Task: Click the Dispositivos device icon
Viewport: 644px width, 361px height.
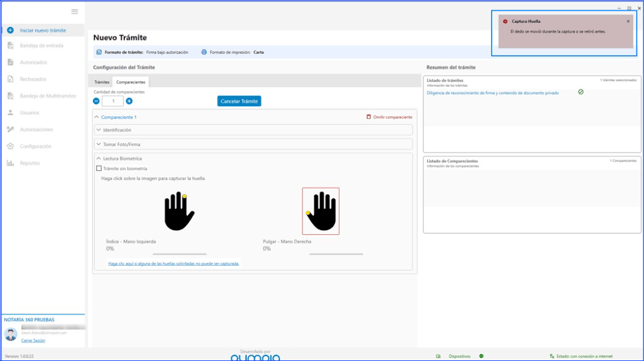Action: pos(438,356)
